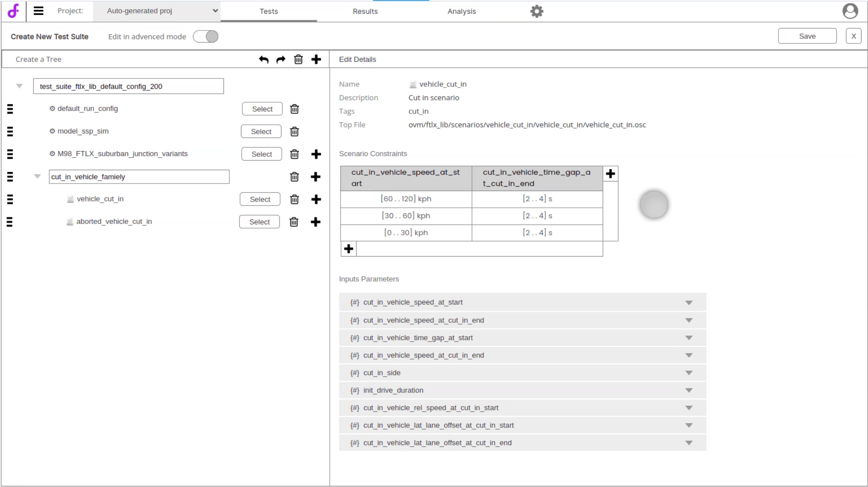Delete the vehicle_cut_in scenario row
The width and height of the screenshot is (868, 487).
294,200
